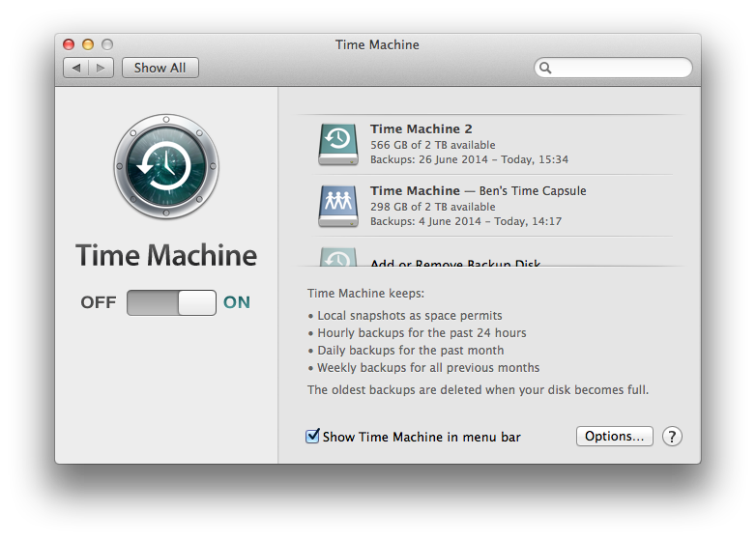Go back with the left arrow button
This screenshot has width=756, height=540.
[76, 68]
